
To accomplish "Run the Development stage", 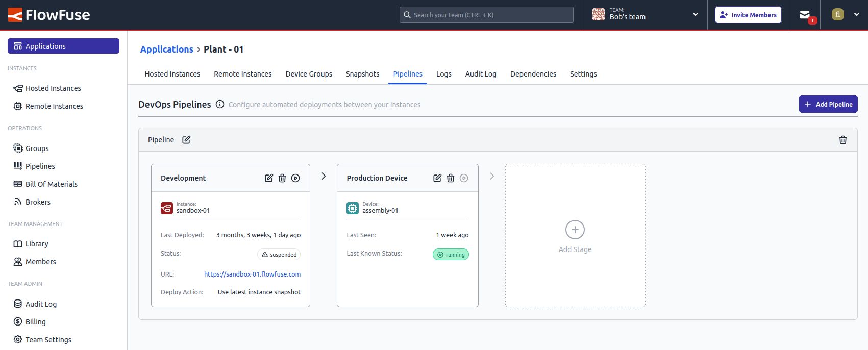I will (x=295, y=178).
